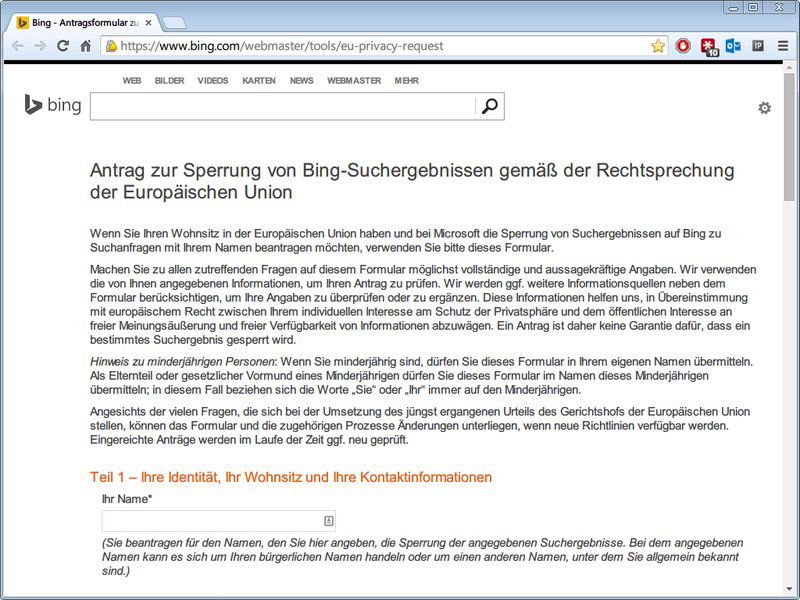Open the KARTEN navigation item
This screenshot has width=800, height=600.
(259, 81)
